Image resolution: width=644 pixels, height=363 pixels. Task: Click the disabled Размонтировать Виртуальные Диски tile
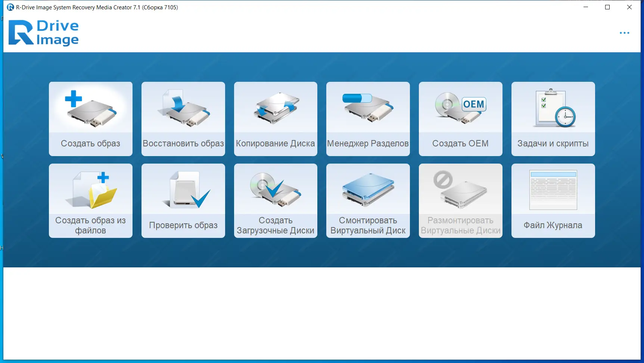(x=460, y=201)
